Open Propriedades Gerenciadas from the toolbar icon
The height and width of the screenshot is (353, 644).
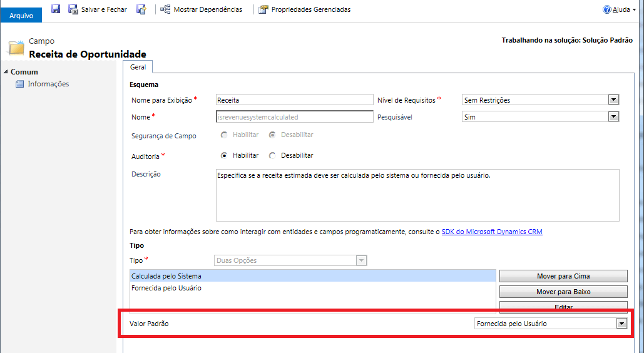point(263,9)
